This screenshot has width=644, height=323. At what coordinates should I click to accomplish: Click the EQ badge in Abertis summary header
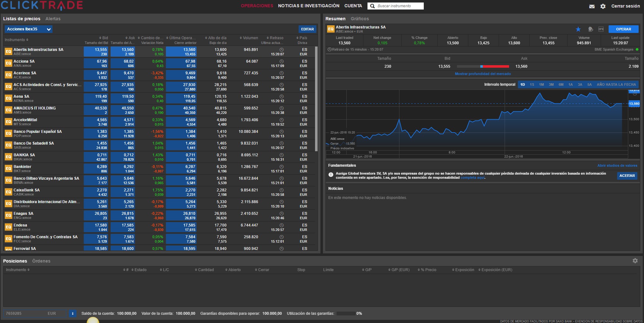pyautogui.click(x=331, y=29)
